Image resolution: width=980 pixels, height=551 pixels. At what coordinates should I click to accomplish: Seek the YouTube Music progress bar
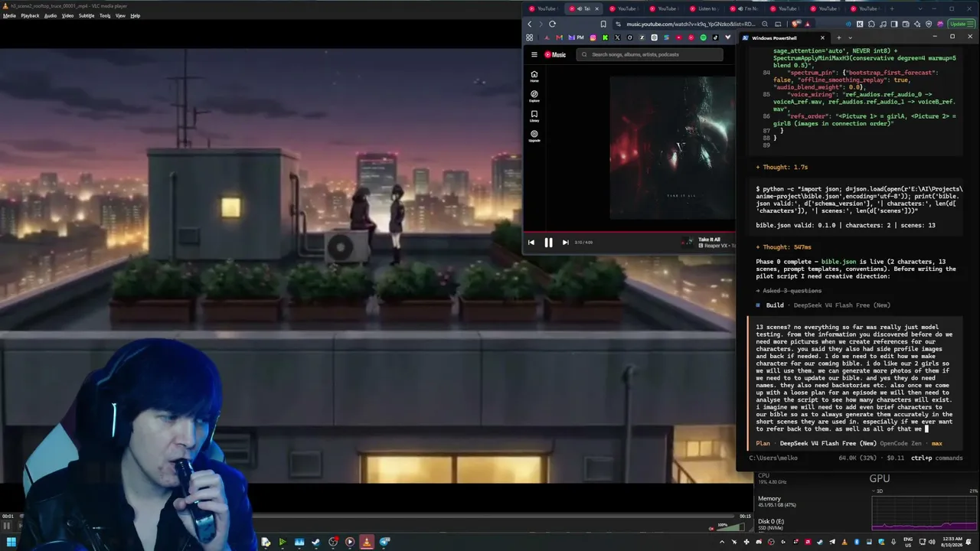click(x=629, y=230)
